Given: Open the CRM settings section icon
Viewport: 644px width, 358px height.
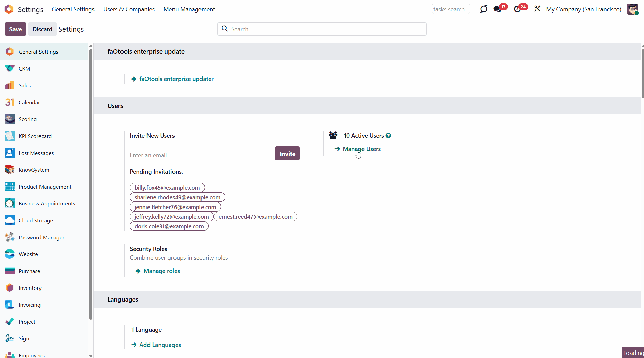Looking at the screenshot, I should [9, 68].
